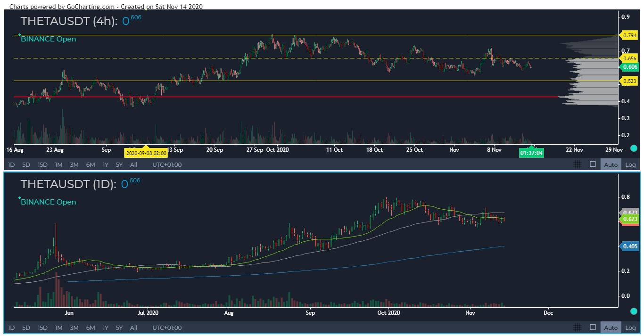
Task: Select 1Y range on the 1D chart
Action: tap(106, 328)
